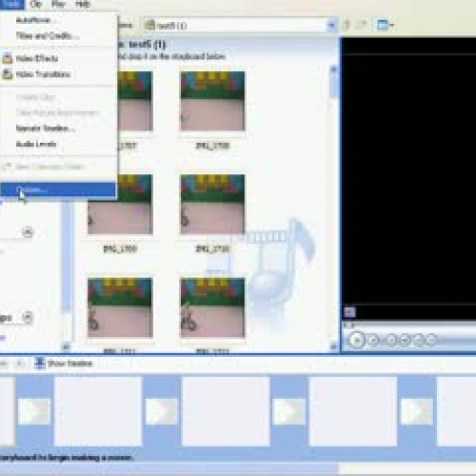Click the Next Frame preview button

419,340
